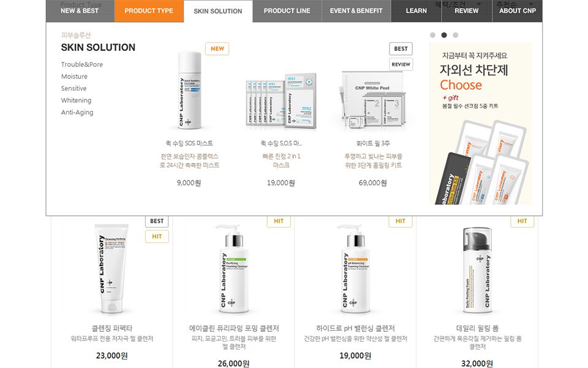
Task: Open the PRODUCT TYPE menu tab
Action: coord(149,11)
